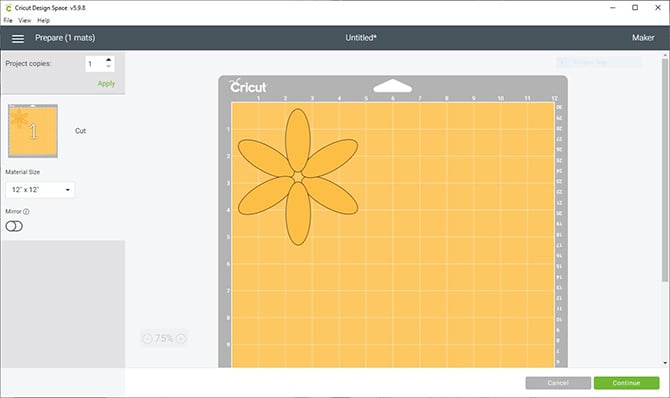Click the 75% zoom level text

click(164, 339)
